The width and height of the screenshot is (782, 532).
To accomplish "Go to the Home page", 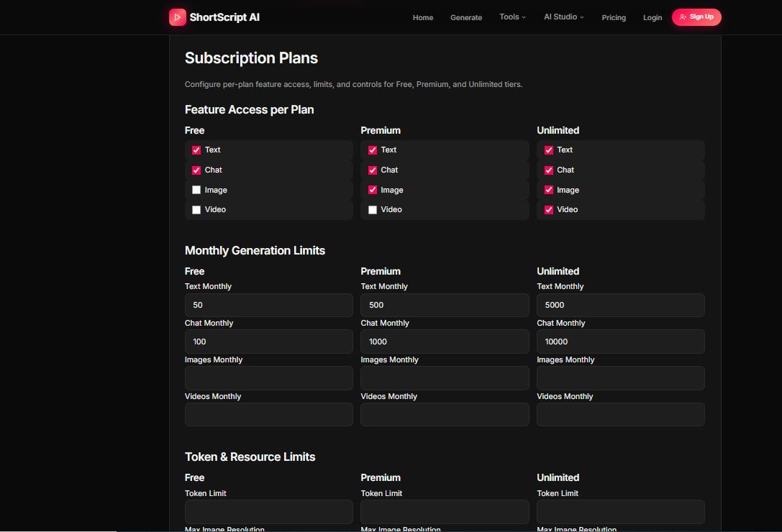I will [x=422, y=18].
